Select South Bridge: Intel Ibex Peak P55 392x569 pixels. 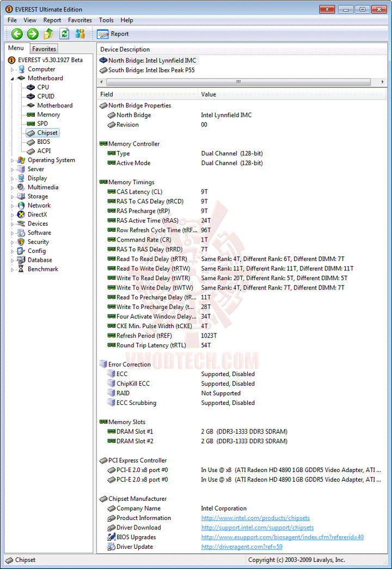pyautogui.click(x=147, y=70)
